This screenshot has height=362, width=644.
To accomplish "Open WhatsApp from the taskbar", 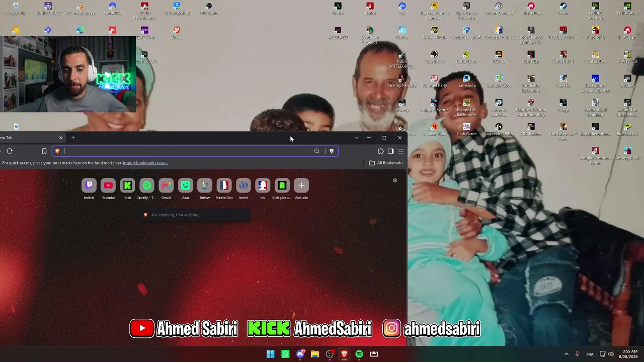I will click(x=285, y=354).
